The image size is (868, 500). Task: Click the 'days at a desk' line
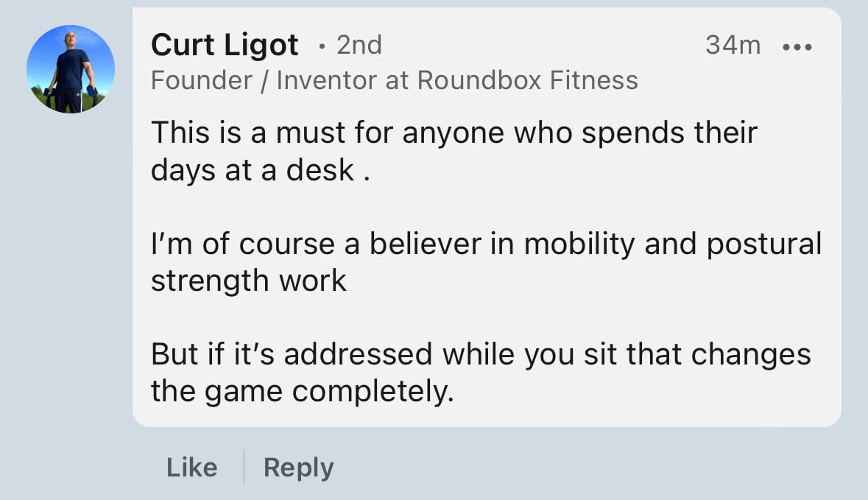260,170
